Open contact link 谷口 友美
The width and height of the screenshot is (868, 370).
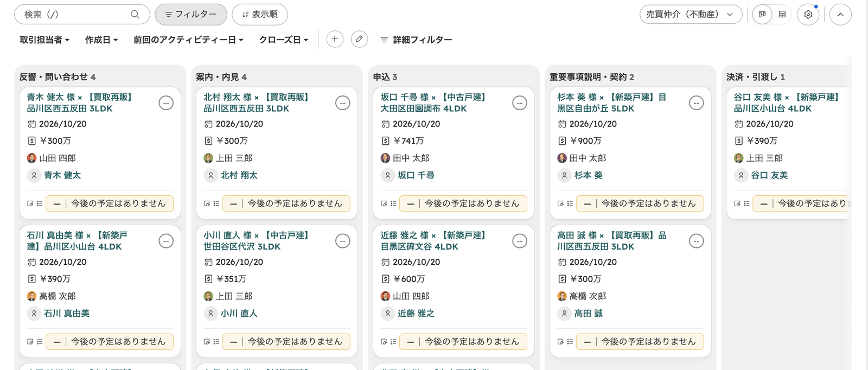(770, 175)
